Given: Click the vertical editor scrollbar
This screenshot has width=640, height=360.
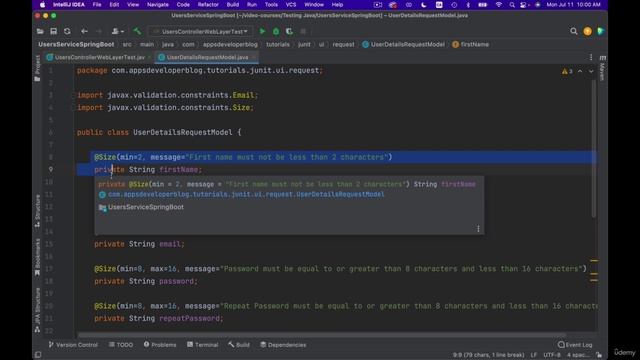Looking at the screenshot, I should pyautogui.click(x=593, y=149).
